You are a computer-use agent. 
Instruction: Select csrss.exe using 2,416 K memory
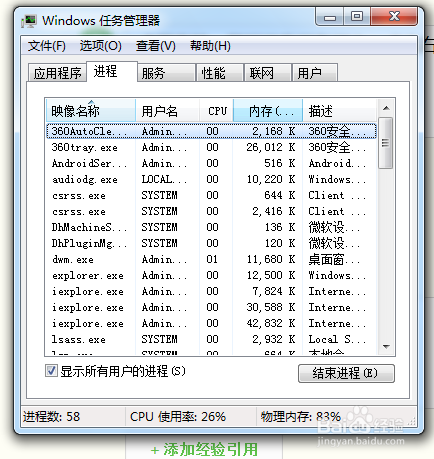click(211, 211)
